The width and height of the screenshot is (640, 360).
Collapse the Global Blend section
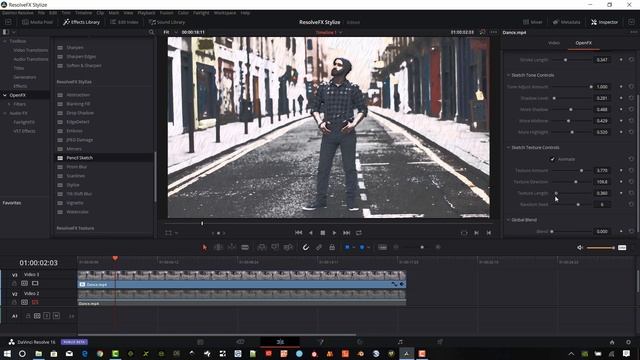point(509,220)
